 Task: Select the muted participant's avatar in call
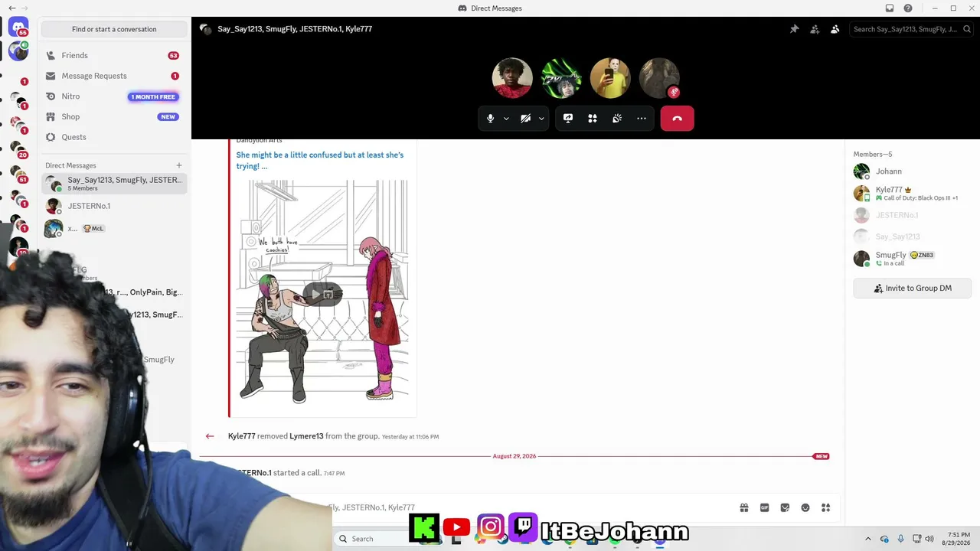pyautogui.click(x=659, y=78)
